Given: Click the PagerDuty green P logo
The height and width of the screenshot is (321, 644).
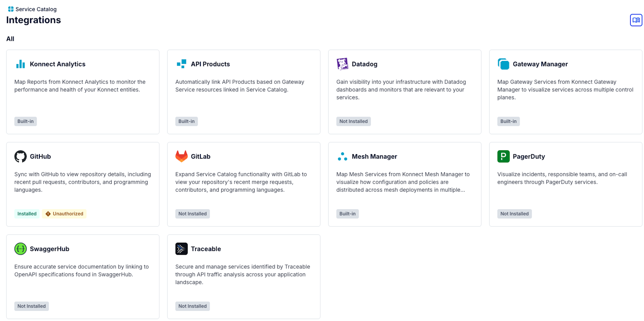Looking at the screenshot, I should (x=503, y=156).
